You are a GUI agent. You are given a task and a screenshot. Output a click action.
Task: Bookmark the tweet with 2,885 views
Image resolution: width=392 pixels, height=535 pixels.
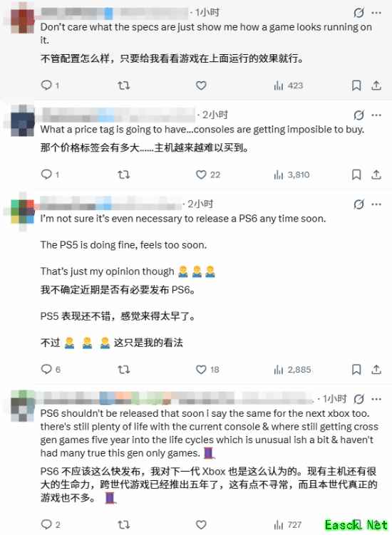pyautogui.click(x=356, y=370)
